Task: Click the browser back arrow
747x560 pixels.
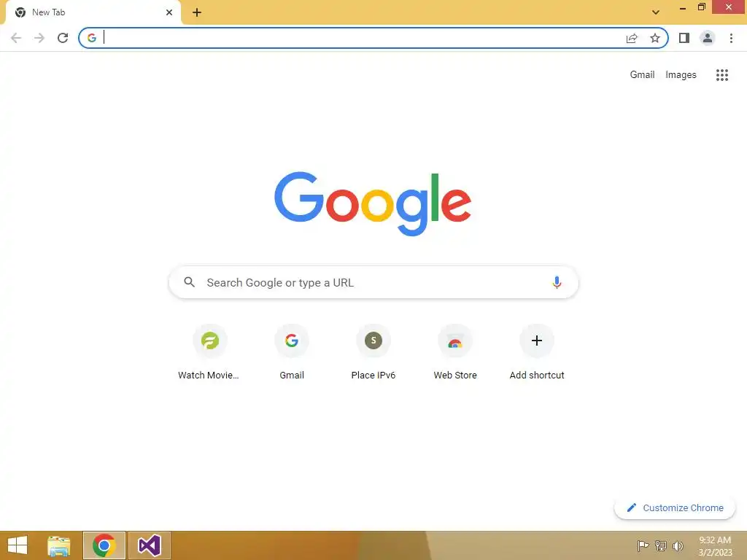Action: [16, 38]
